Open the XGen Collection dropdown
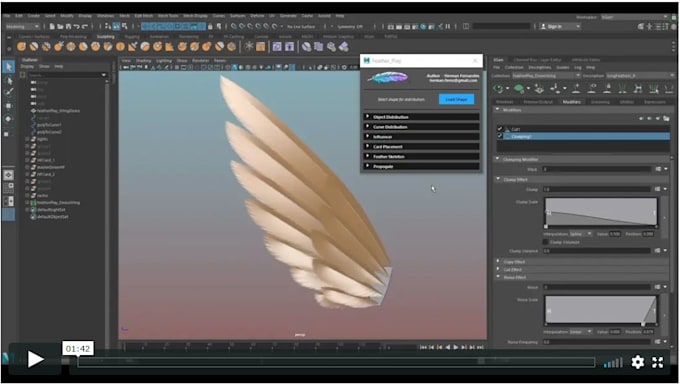This screenshot has height=386, width=680. coord(546,75)
